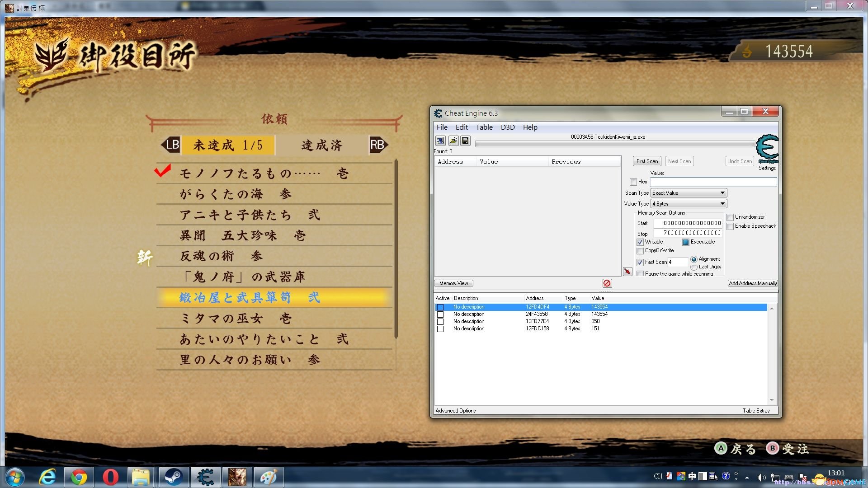The width and height of the screenshot is (868, 488).
Task: Click the red arrow add-to-address-list icon
Action: pyautogui.click(x=627, y=272)
